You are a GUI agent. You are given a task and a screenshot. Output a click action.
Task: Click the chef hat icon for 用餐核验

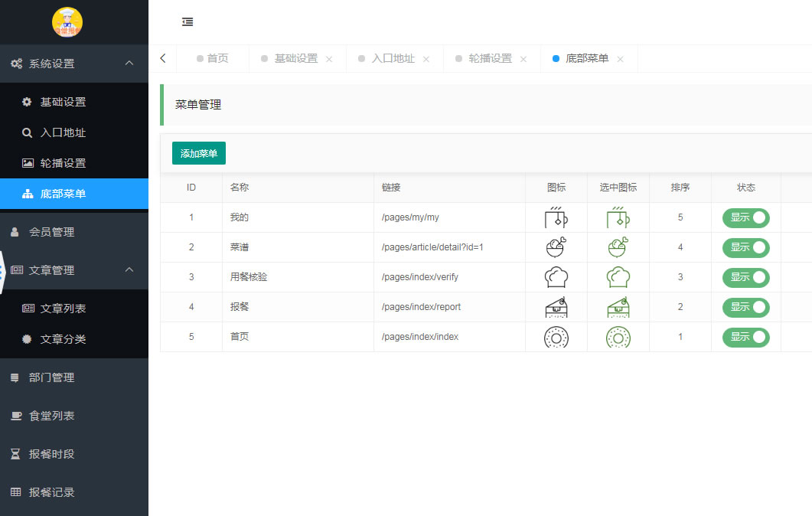point(556,277)
